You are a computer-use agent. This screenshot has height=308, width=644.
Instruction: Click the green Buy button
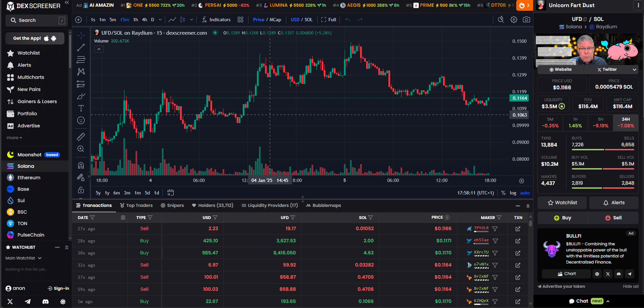(x=563, y=218)
